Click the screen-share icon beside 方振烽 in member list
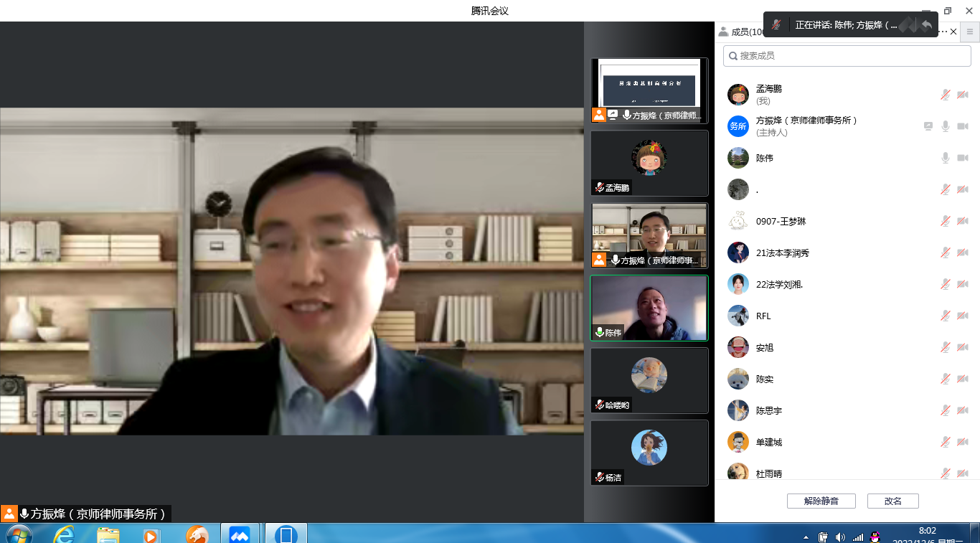980x543 pixels. tap(928, 126)
